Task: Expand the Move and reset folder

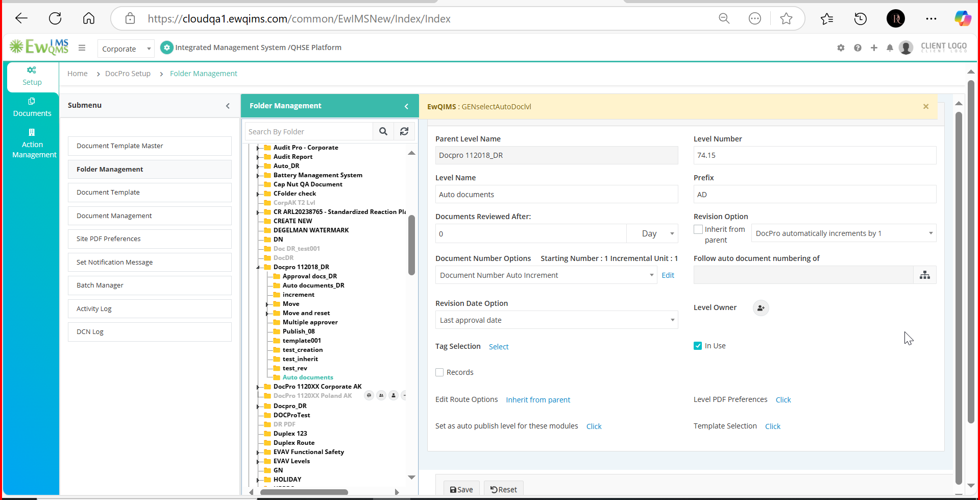Action: pos(267,314)
